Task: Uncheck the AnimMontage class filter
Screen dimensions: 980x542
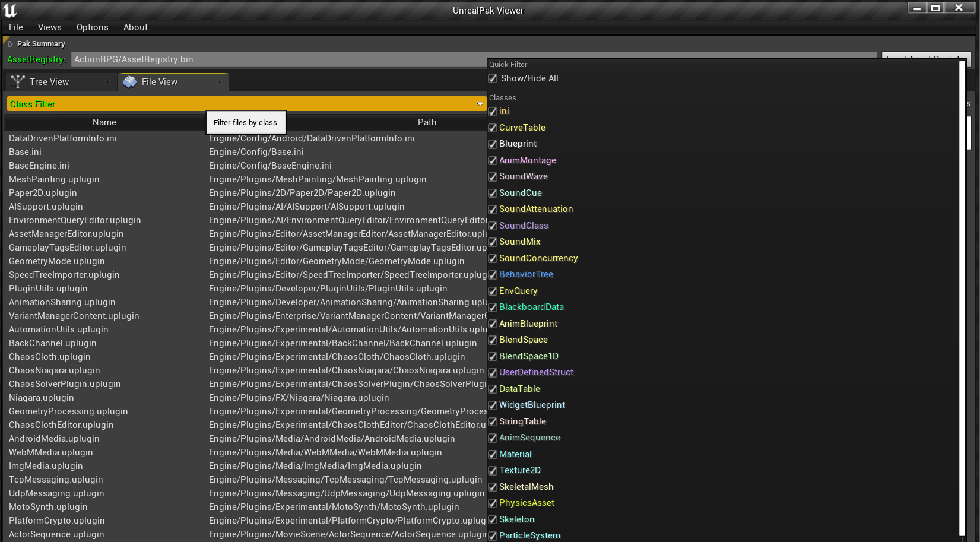Action: 493,160
